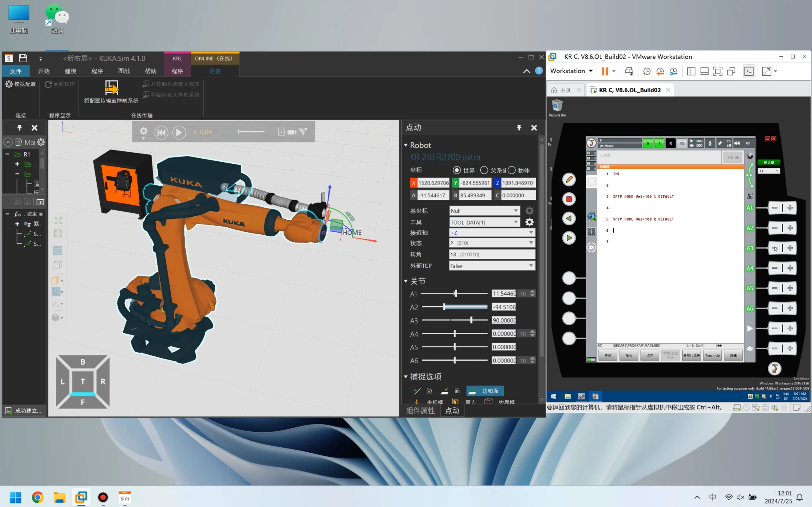The height and width of the screenshot is (507, 812).
Task: Click the video record camera icon
Action: coord(292,132)
